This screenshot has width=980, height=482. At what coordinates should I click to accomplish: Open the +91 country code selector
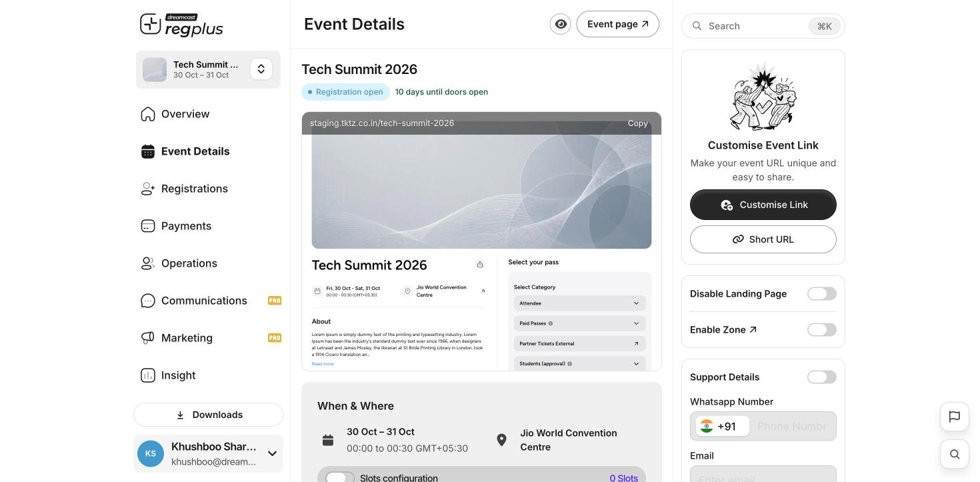tap(723, 426)
